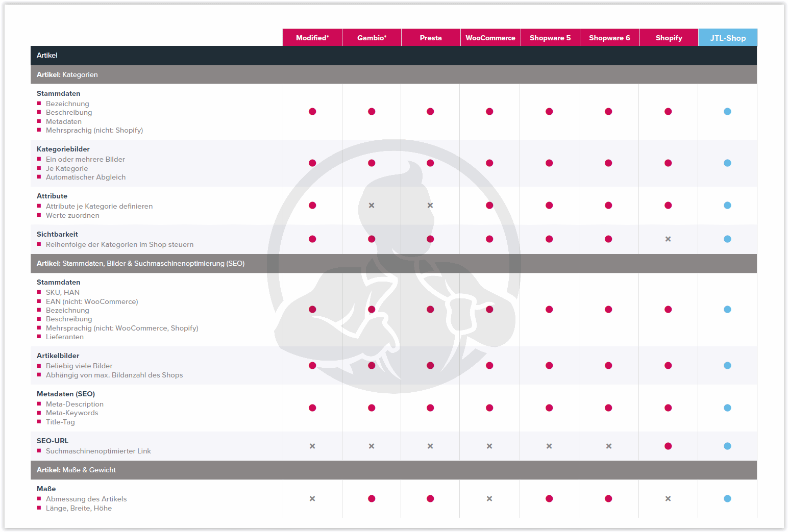This screenshot has width=788, height=532.
Task: Click the dark 'Artikel' top heading bar
Action: (47, 55)
